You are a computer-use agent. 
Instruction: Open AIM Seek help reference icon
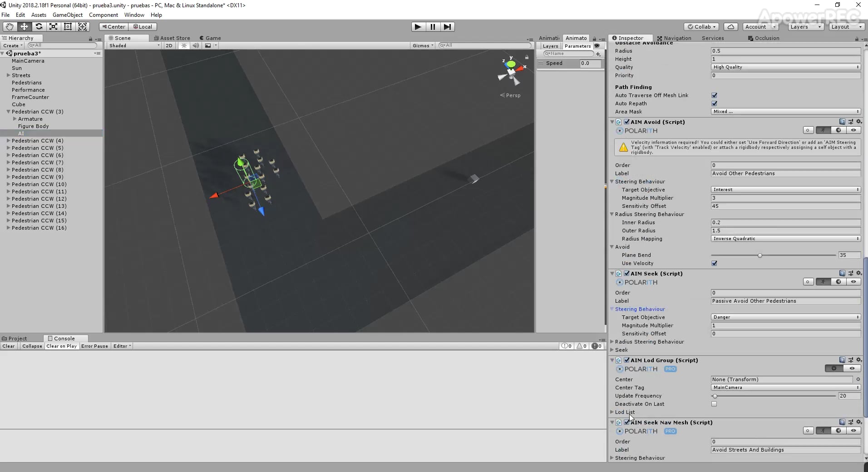point(842,273)
